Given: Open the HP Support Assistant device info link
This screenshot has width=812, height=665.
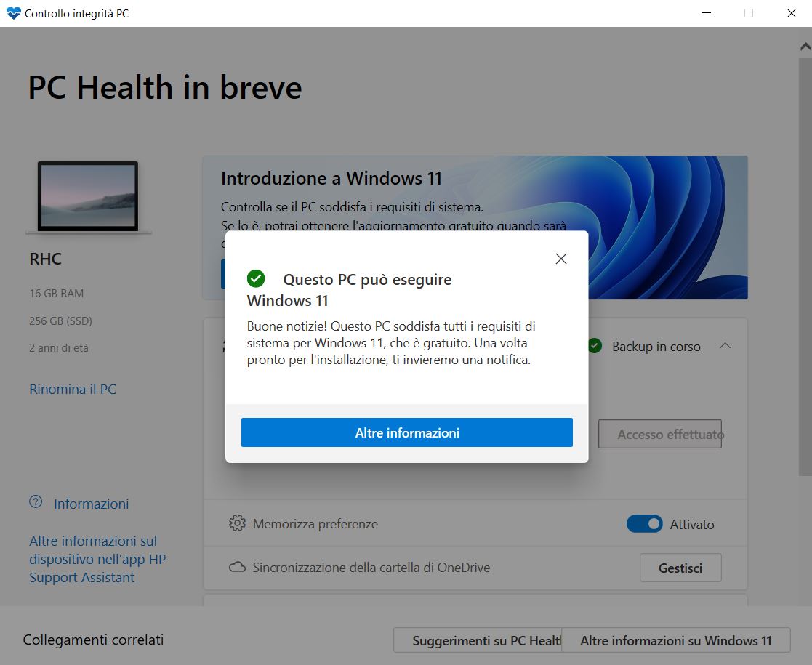Looking at the screenshot, I should click(97, 559).
